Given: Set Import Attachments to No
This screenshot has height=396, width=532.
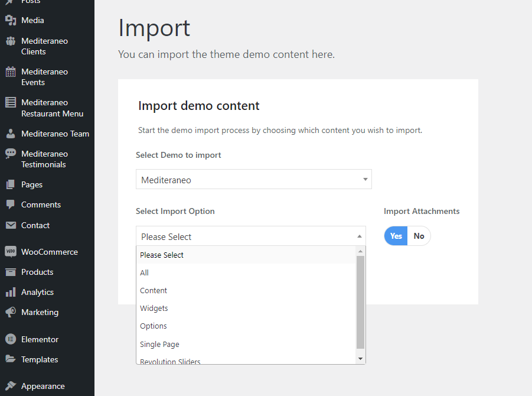Looking at the screenshot, I should click(x=419, y=236).
